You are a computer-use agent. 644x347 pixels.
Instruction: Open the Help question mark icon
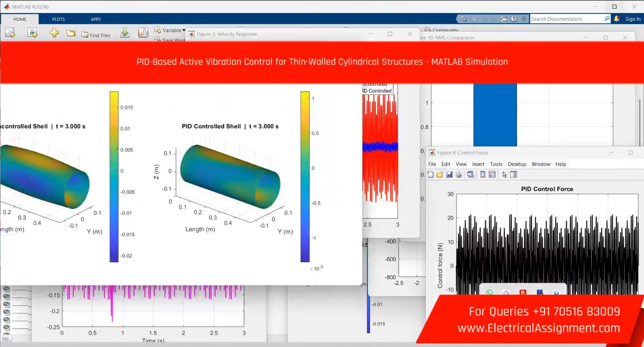click(x=514, y=19)
